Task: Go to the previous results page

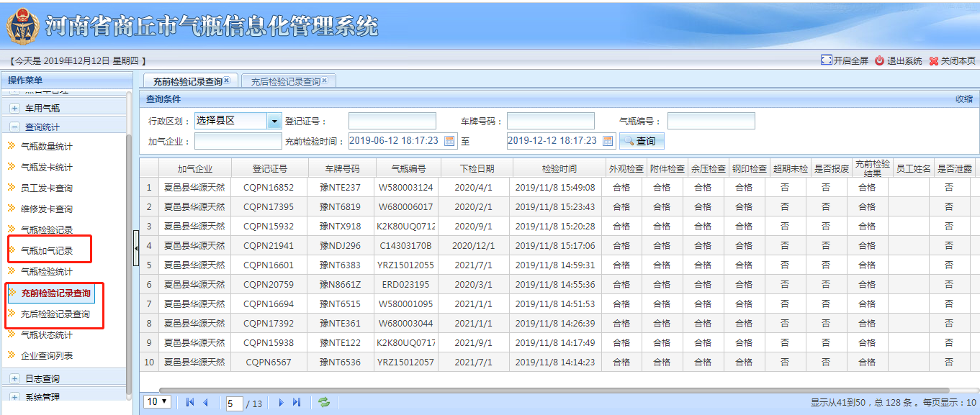Action: [x=205, y=403]
